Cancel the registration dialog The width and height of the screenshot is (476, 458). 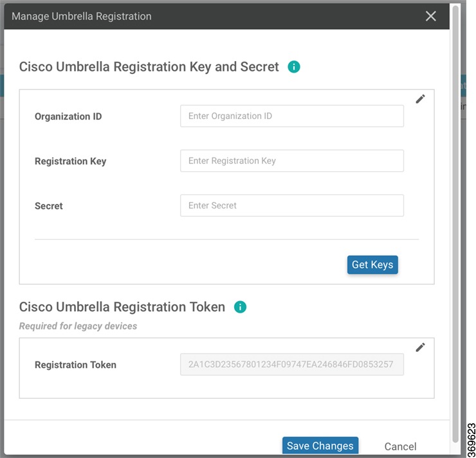click(400, 446)
